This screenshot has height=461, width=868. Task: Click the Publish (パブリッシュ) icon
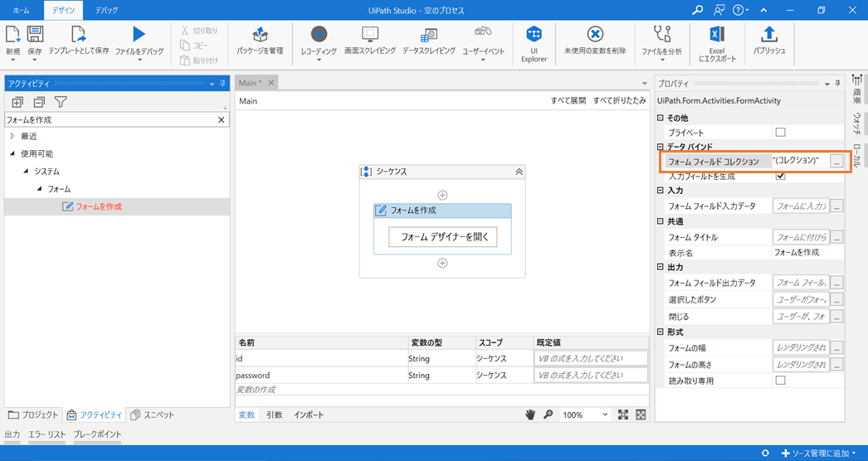(769, 34)
